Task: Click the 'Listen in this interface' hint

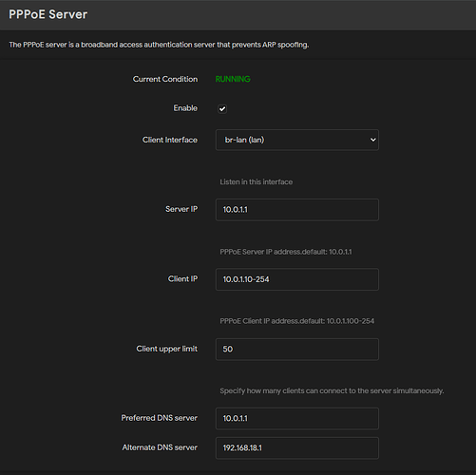Action: pos(257,182)
